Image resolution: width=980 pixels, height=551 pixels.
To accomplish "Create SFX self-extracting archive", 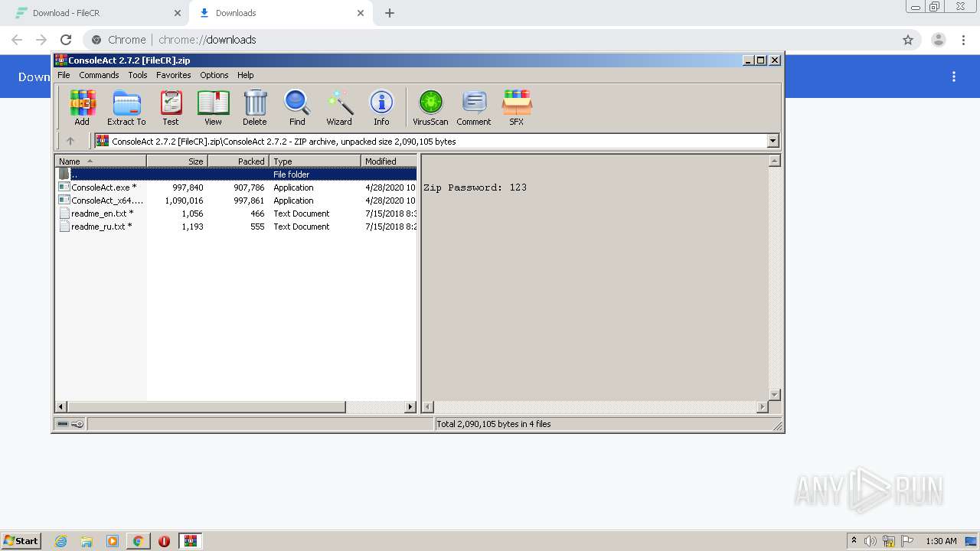I will click(x=517, y=107).
